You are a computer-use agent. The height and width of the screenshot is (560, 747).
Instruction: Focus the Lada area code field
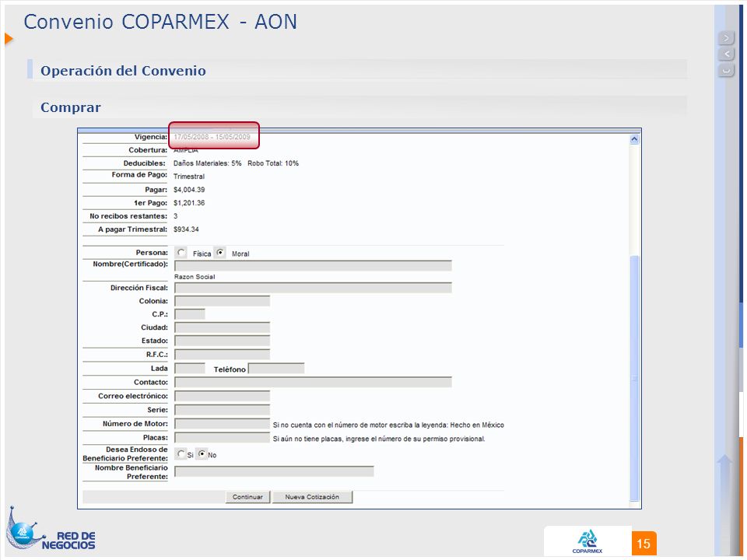point(190,369)
